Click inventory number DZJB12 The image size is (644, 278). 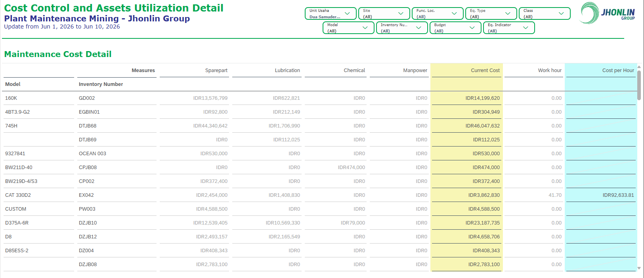click(88, 237)
